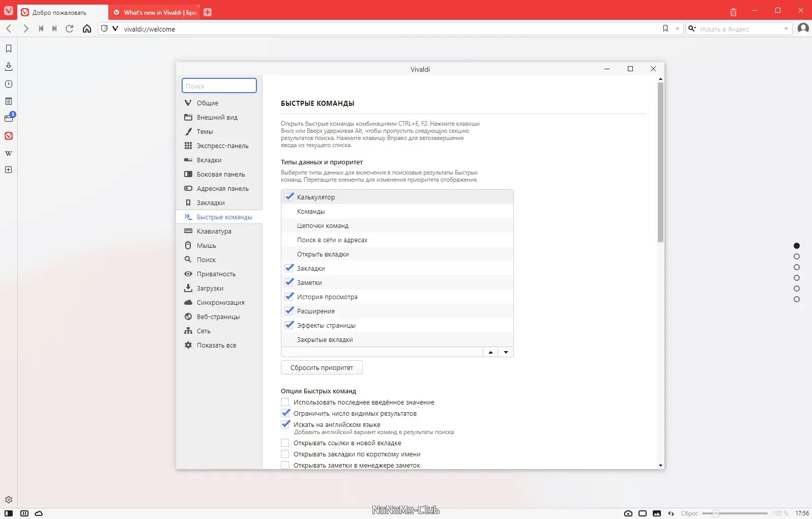Image resolution: width=812 pixels, height=519 pixels.
Task: Uncheck the Закладки data type
Action: pyautogui.click(x=289, y=268)
